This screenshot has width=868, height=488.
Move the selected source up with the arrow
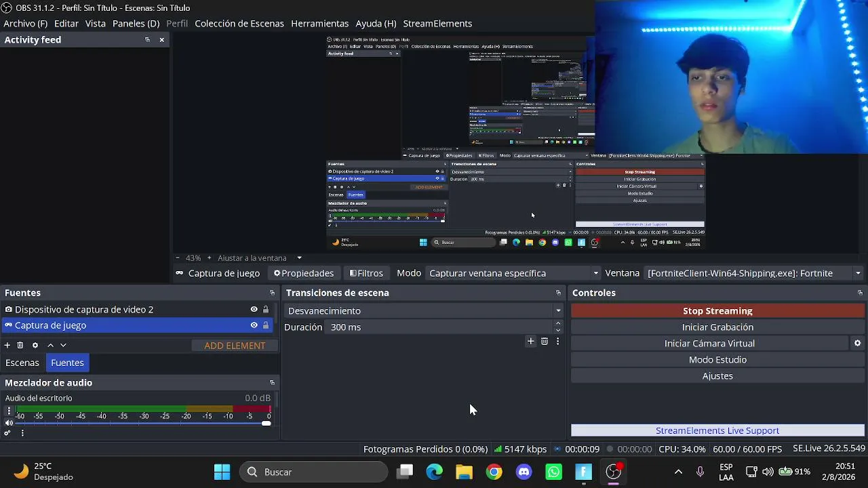50,346
